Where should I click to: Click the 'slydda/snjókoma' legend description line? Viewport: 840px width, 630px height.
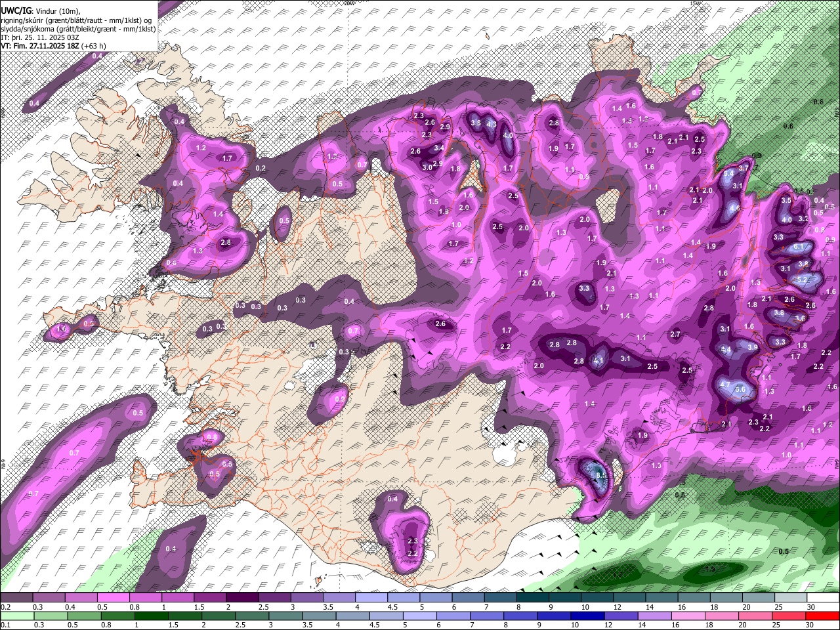[x=78, y=29]
